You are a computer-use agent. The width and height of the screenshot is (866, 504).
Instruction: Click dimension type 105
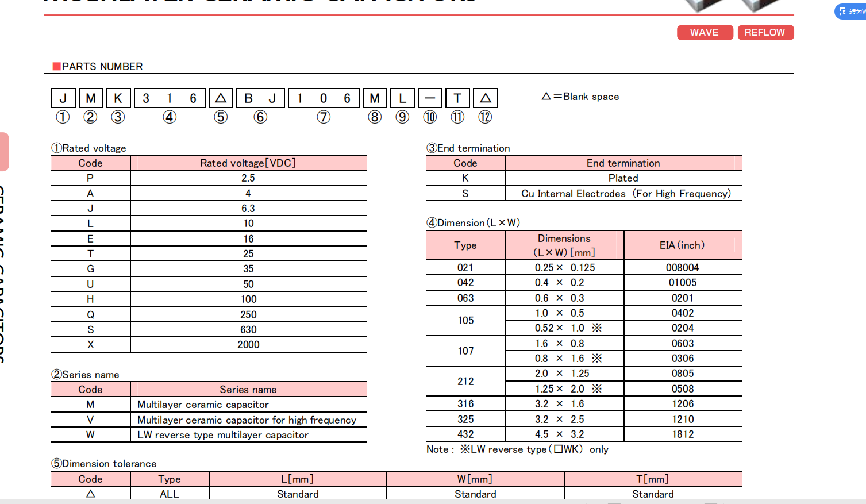(x=465, y=321)
